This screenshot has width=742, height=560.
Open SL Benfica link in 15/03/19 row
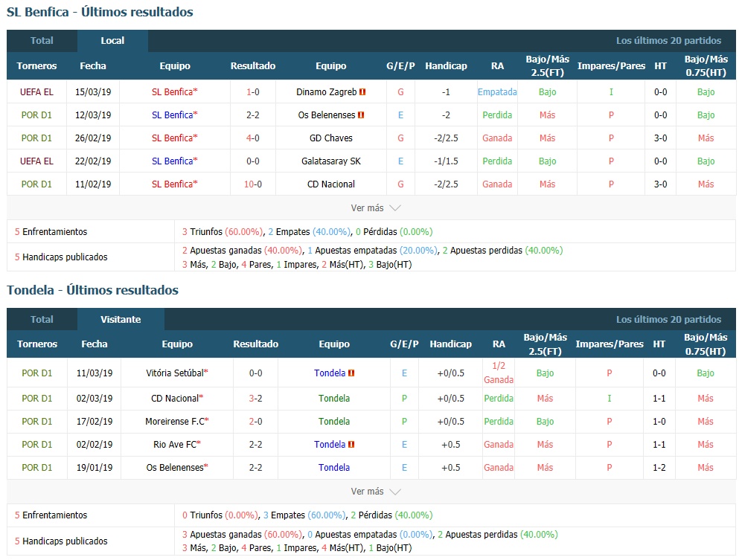175,92
